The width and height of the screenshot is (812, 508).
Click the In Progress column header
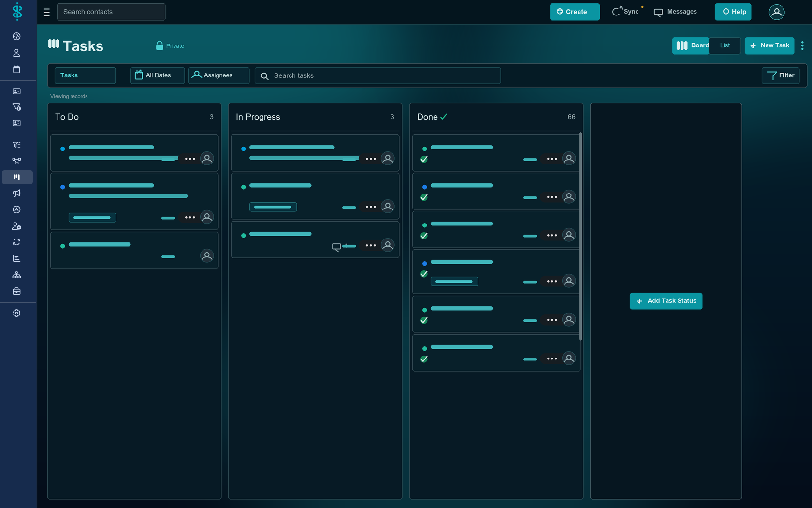[258, 117]
